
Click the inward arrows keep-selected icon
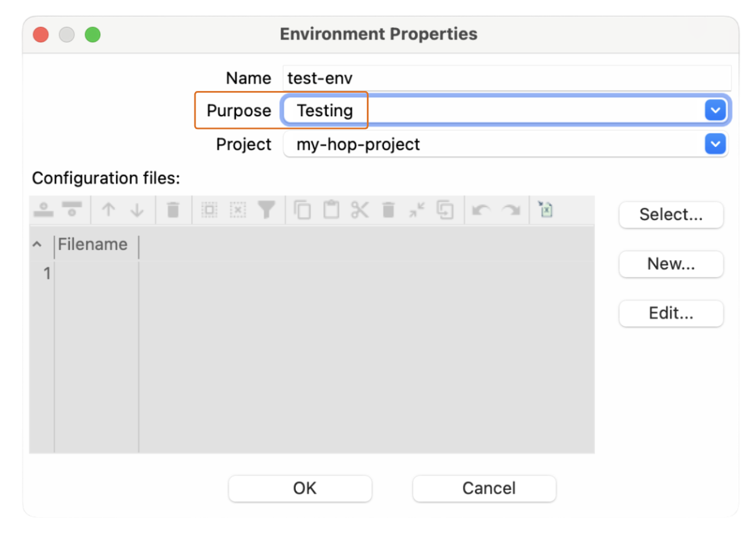417,210
